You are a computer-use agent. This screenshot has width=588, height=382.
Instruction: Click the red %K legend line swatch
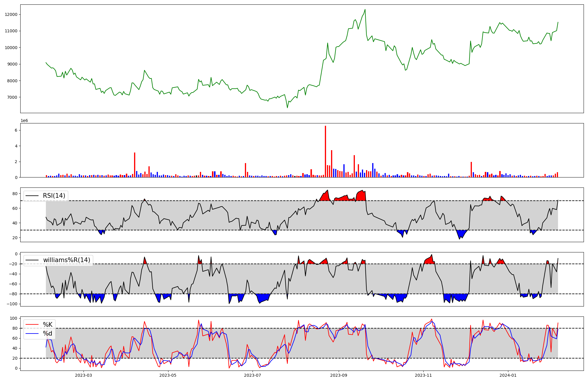[x=32, y=325]
